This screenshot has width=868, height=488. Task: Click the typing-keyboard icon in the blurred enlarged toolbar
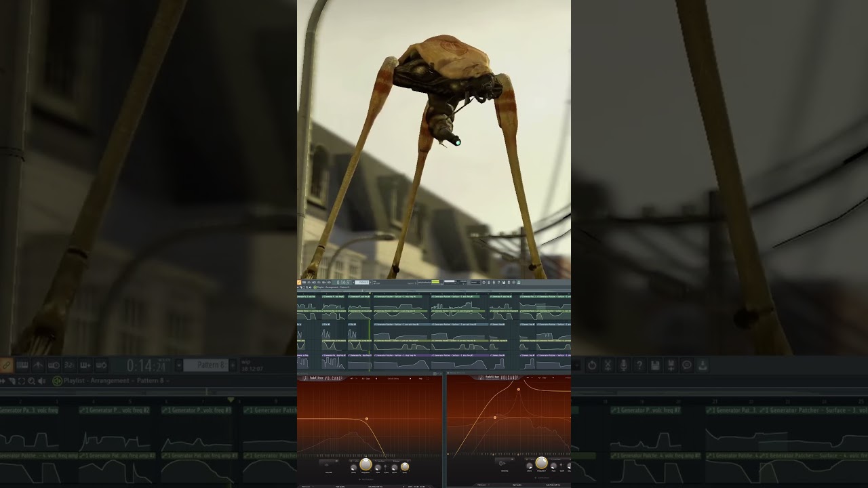point(22,365)
